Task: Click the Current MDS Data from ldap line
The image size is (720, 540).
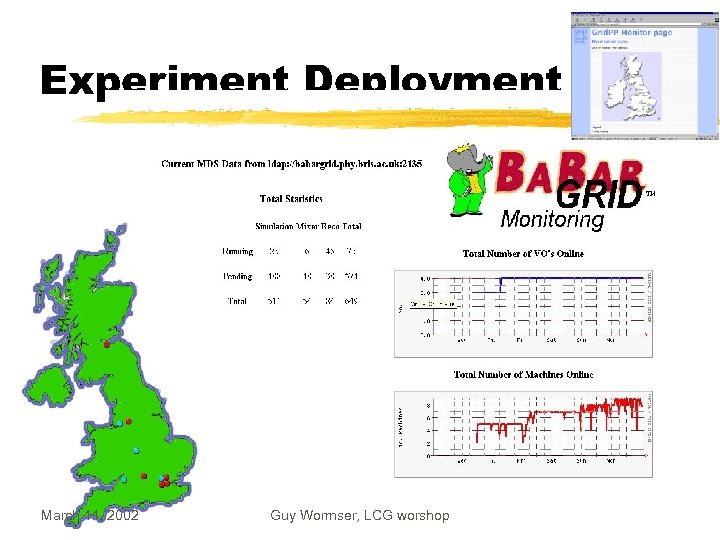Action: [292, 163]
